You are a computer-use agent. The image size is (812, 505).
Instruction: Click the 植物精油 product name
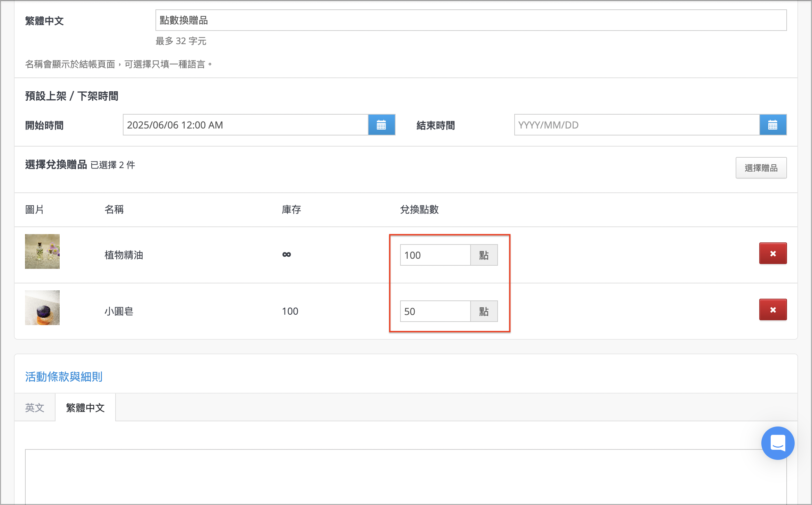click(x=124, y=255)
